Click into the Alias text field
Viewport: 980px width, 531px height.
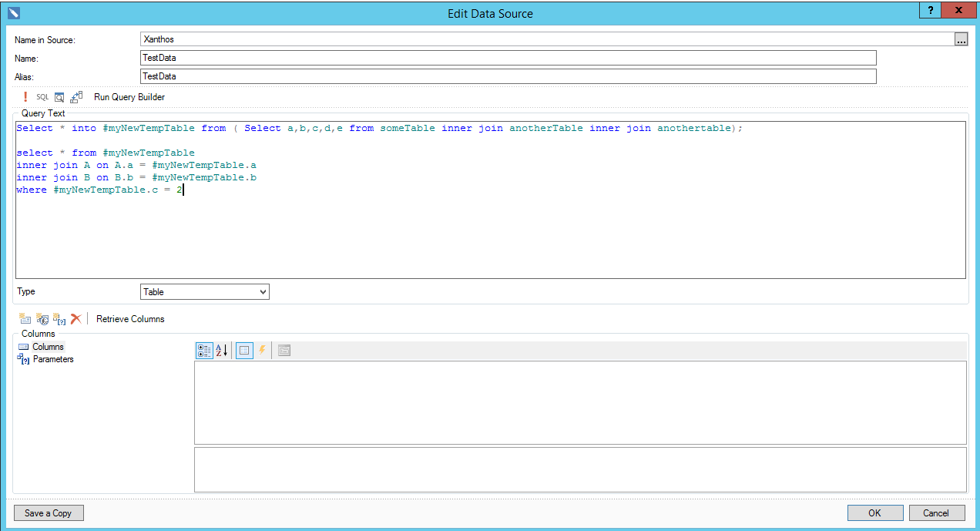tap(508, 76)
